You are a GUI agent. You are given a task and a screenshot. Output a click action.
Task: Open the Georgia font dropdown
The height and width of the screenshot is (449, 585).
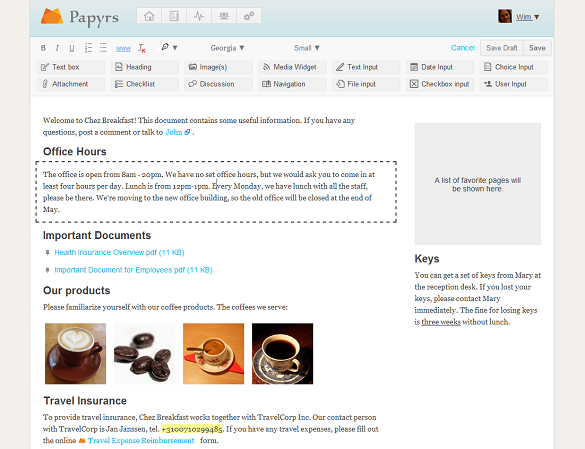coord(227,48)
